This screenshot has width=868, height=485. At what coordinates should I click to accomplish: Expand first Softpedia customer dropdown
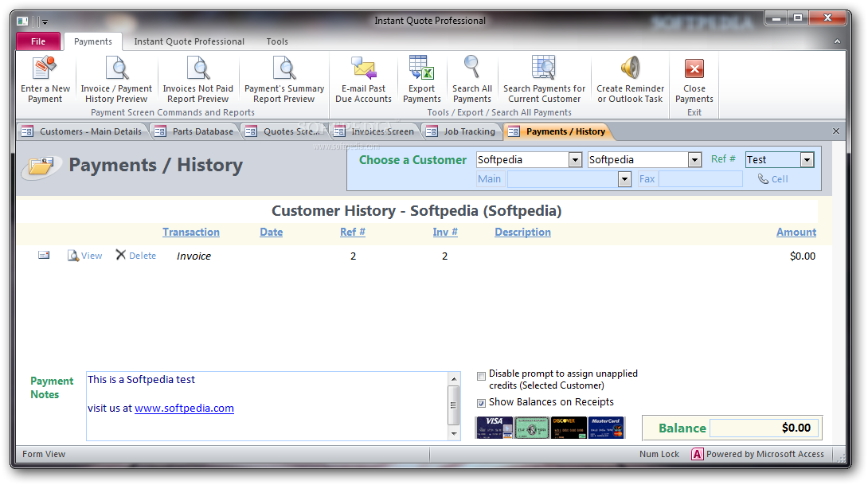tap(575, 160)
